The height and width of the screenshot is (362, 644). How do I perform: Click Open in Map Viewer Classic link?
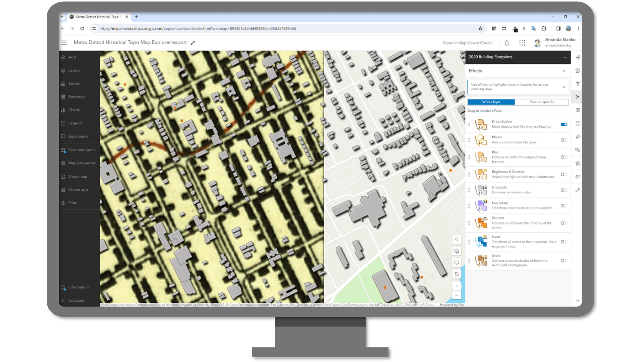point(467,43)
